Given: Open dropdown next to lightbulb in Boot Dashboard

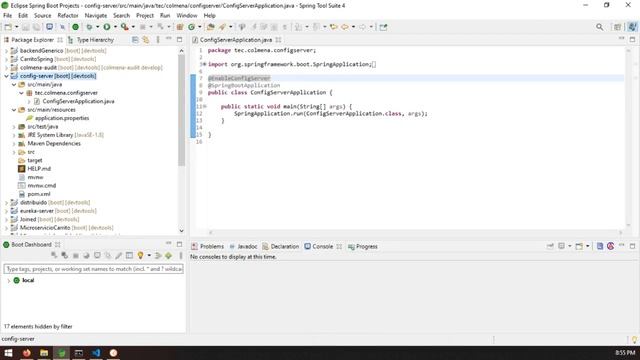Looking at the screenshot, I should click(x=149, y=256).
